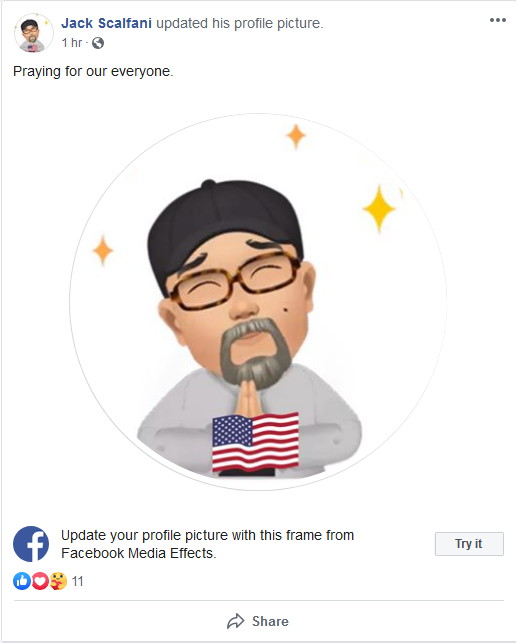Click the Try it button
This screenshot has width=516, height=643.
click(x=469, y=544)
